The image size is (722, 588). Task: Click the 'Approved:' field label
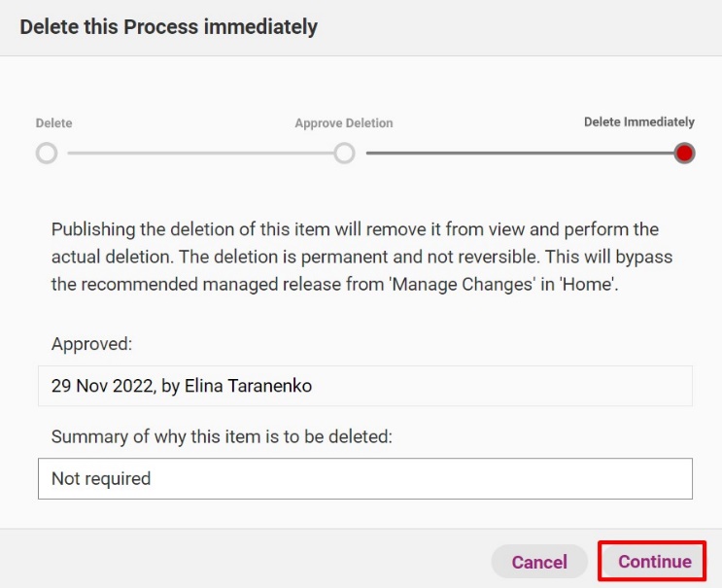pyautogui.click(x=91, y=344)
